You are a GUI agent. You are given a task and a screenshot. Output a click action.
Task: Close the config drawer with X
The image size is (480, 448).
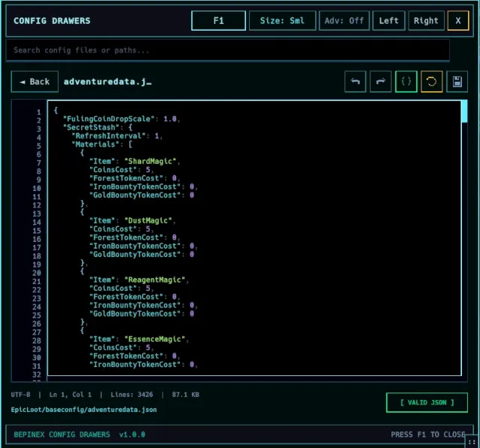458,20
